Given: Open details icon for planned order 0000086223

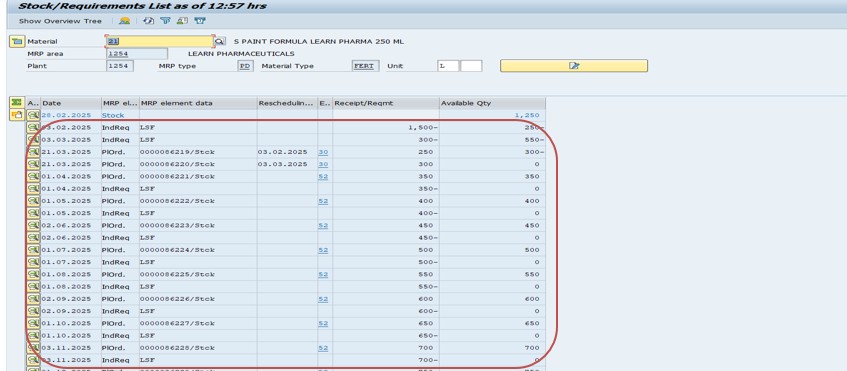Looking at the screenshot, I should click(33, 225).
